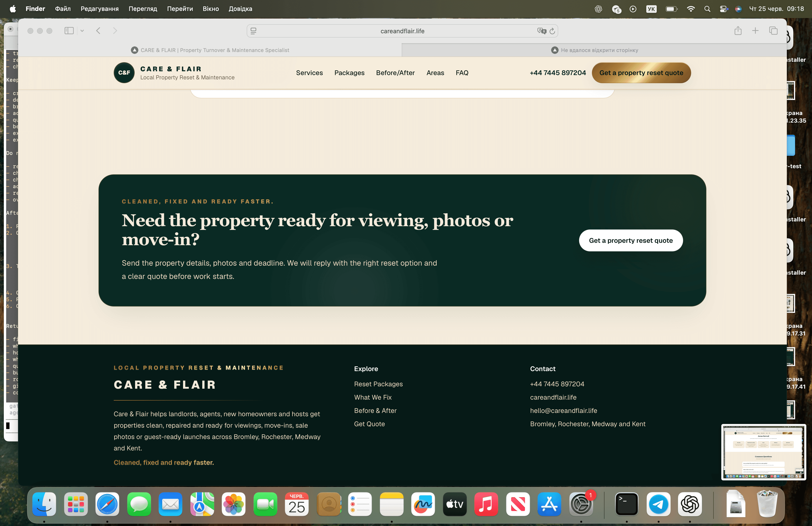This screenshot has width=812, height=526.
Task: Open Photos from the Dock
Action: point(233,504)
